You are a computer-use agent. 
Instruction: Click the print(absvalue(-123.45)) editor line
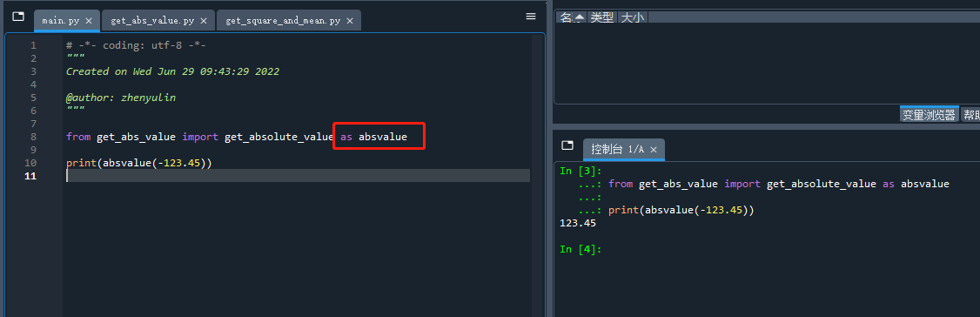138,163
